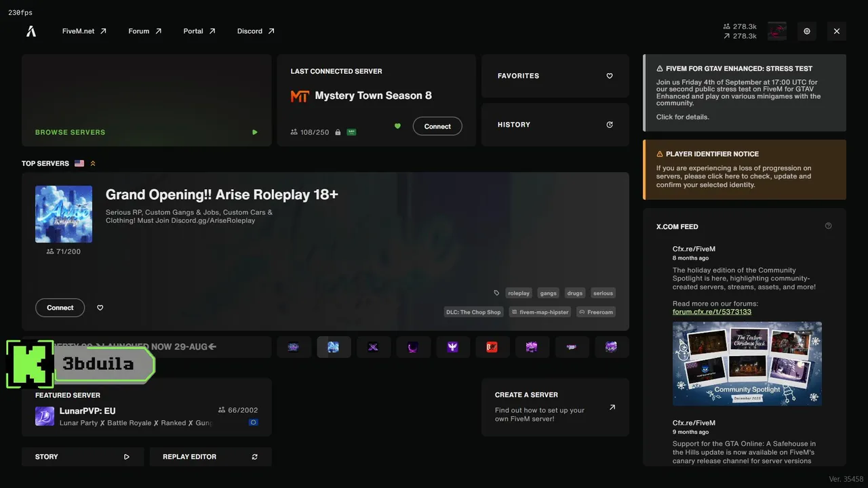Click the X.com Feed help icon
868x488 pixels.
pyautogui.click(x=828, y=226)
